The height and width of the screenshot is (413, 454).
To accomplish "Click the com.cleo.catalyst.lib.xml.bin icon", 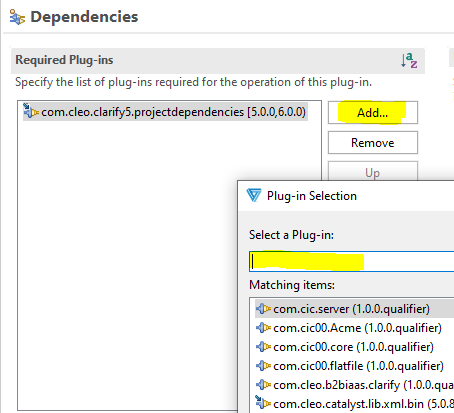I will 263,403.
